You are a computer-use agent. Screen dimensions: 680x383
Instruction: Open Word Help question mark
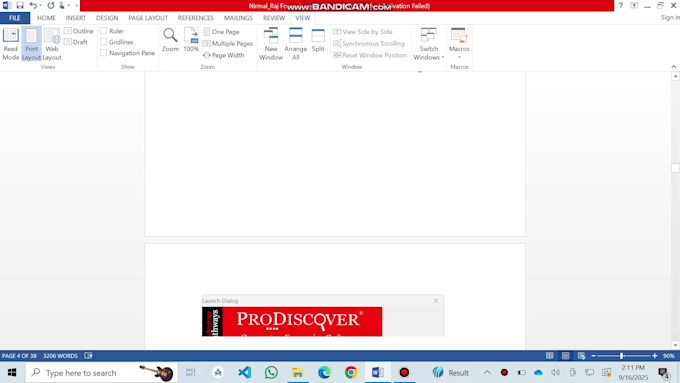(x=621, y=6)
